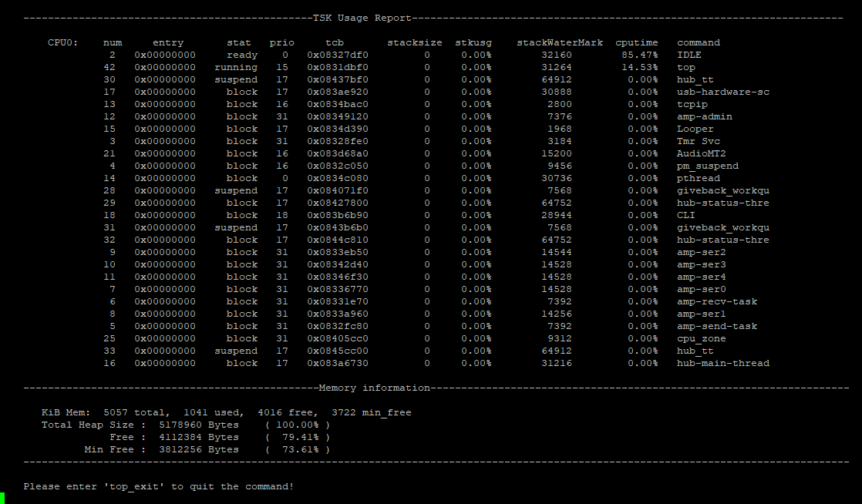Click the green cursor block at the prompt

coord(2,498)
